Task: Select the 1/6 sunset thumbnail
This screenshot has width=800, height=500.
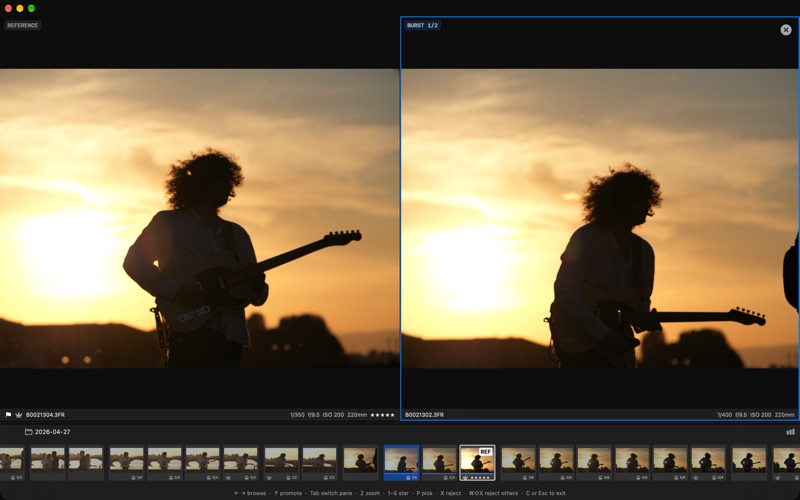Action: point(518,462)
